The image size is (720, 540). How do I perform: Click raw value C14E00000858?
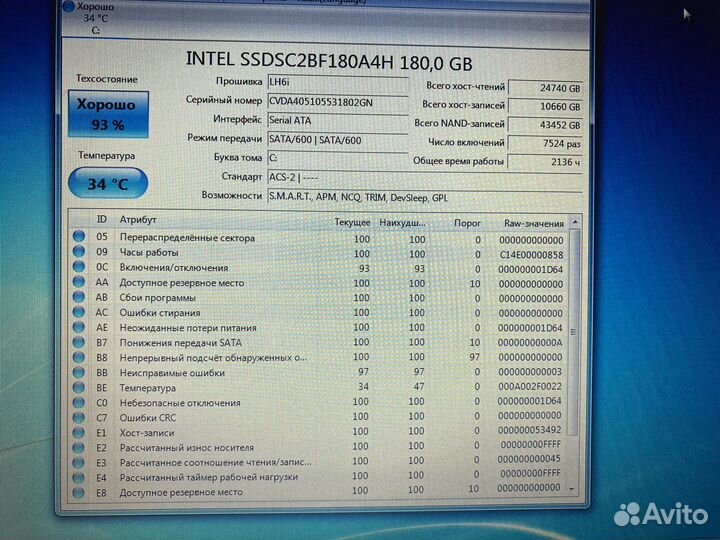(x=531, y=255)
